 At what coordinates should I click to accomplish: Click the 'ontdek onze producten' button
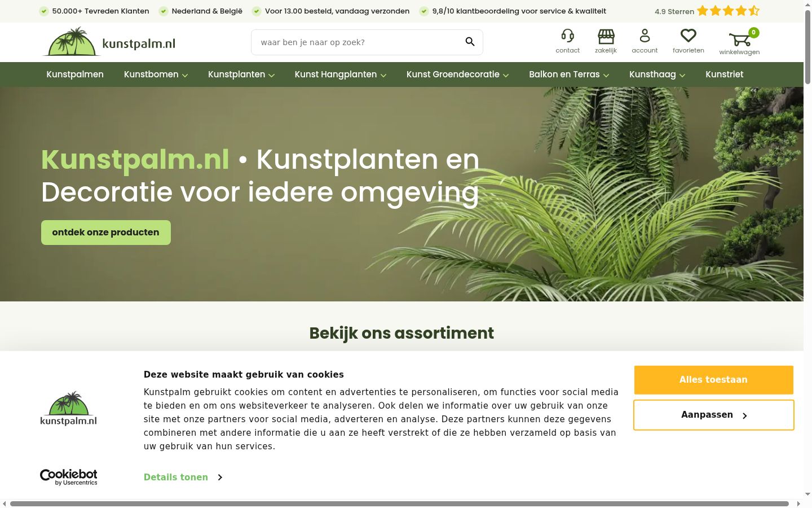pyautogui.click(x=106, y=233)
